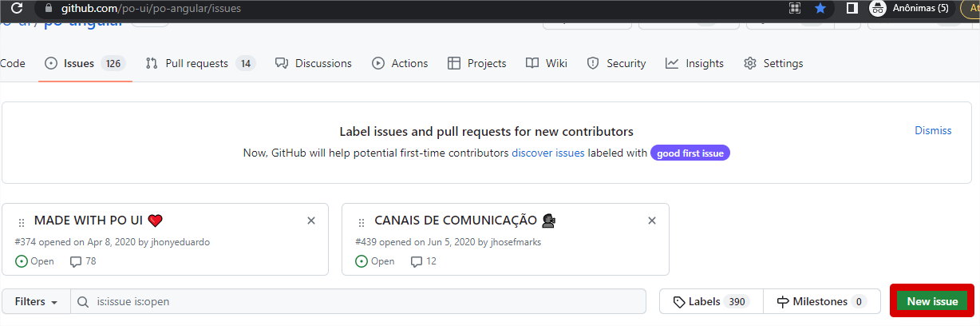Click comments icon showing 12 on pinned issue
The width and height of the screenshot is (980, 326).
tap(416, 261)
